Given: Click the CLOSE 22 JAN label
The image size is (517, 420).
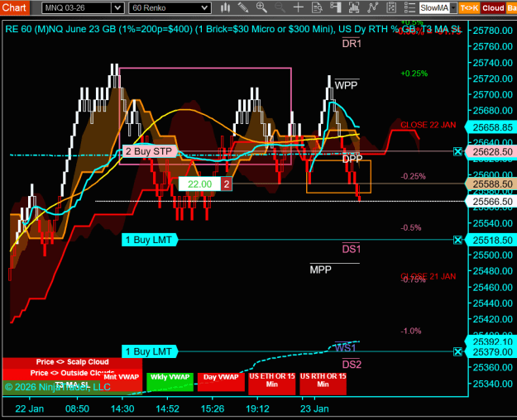Looking at the screenshot, I should [x=428, y=126].
